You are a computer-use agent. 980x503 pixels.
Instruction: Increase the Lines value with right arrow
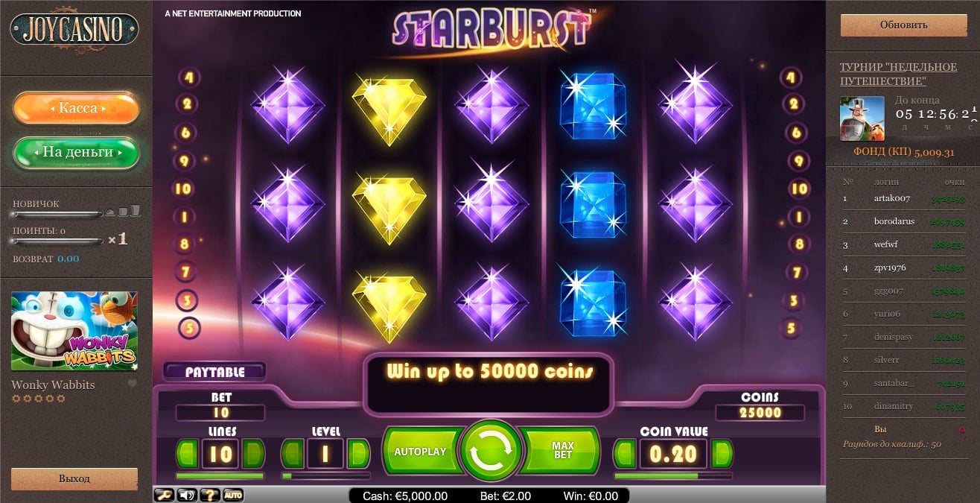coord(254,453)
